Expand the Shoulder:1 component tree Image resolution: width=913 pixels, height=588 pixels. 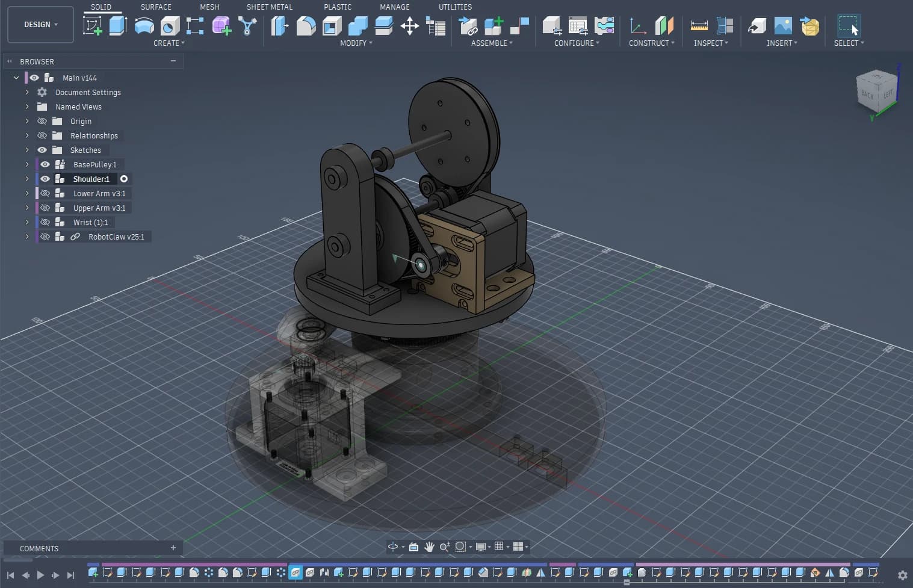point(27,179)
